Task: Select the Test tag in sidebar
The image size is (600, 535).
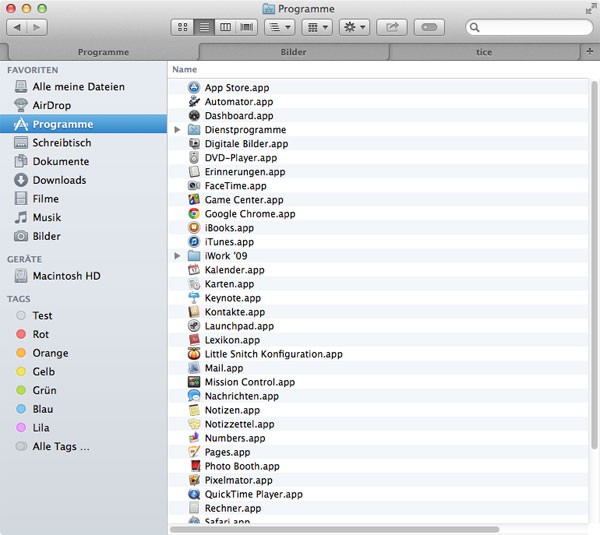Action: click(x=83, y=316)
